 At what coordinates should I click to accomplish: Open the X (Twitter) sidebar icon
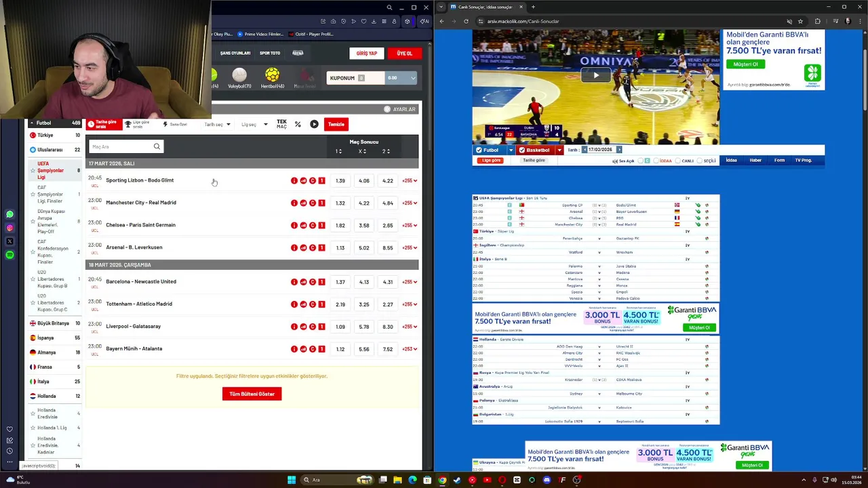pos(9,241)
